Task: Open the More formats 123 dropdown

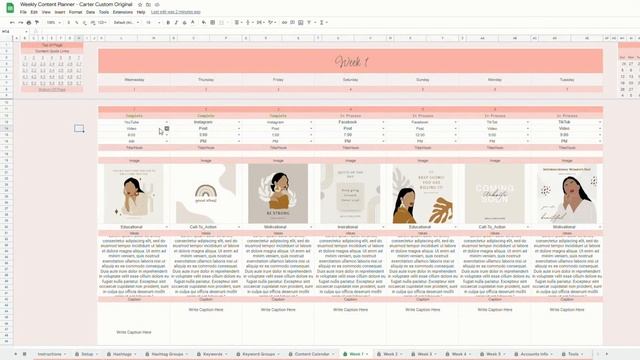Action: (102, 22)
